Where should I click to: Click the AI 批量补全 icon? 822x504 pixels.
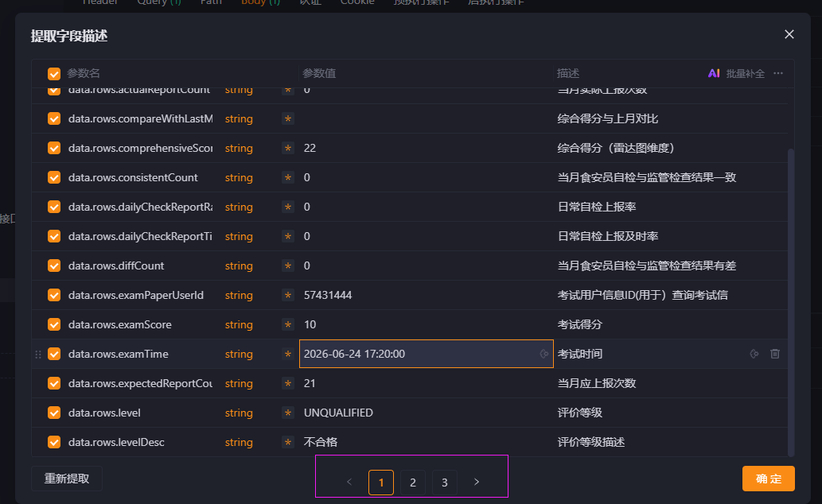point(714,73)
